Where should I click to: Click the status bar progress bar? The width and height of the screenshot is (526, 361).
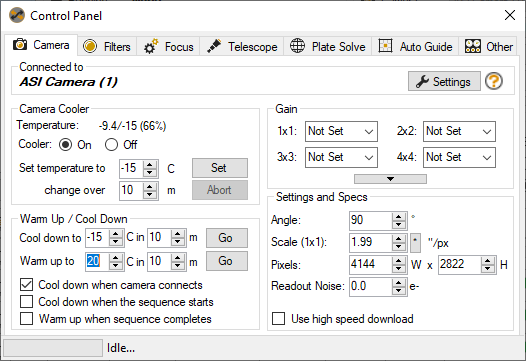(53, 348)
